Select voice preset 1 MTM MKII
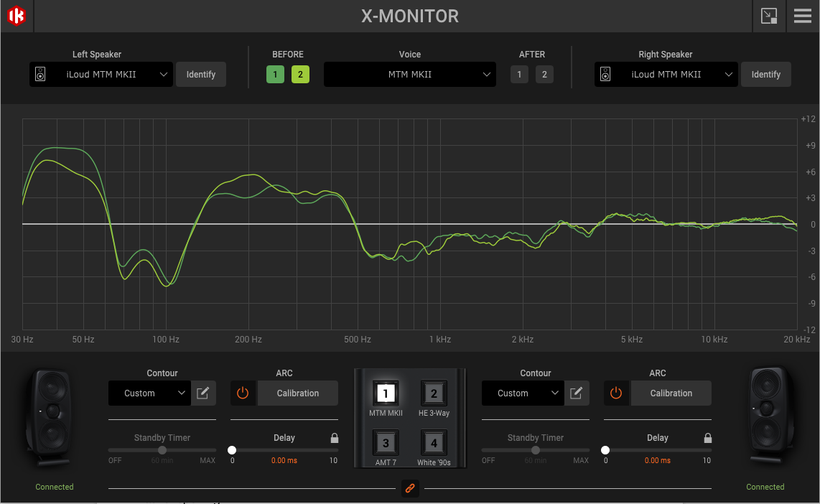This screenshot has height=504, width=820. click(x=386, y=393)
